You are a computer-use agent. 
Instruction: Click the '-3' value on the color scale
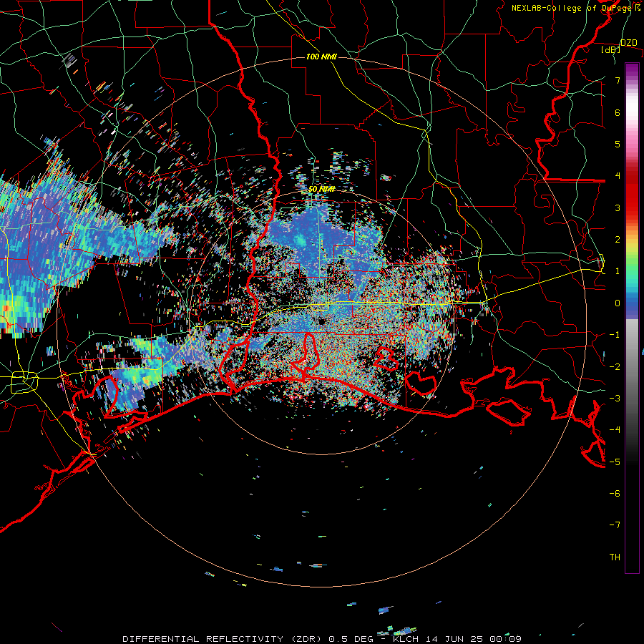pyautogui.click(x=615, y=399)
